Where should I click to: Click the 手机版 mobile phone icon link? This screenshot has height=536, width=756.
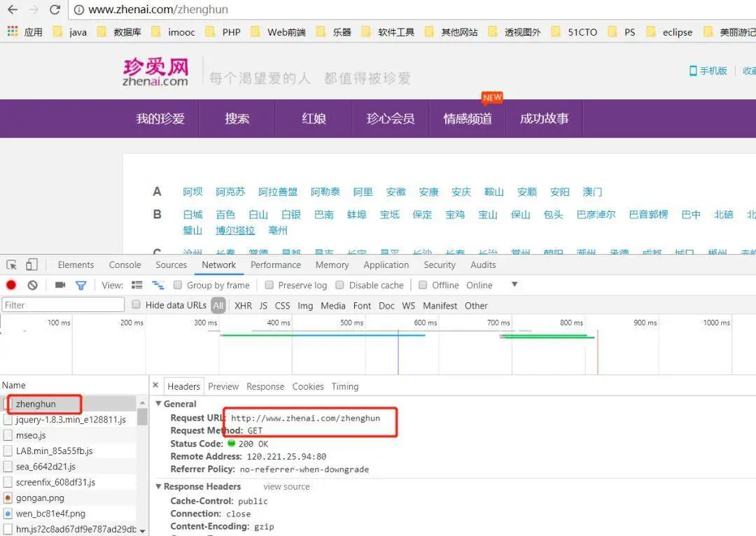pos(708,71)
